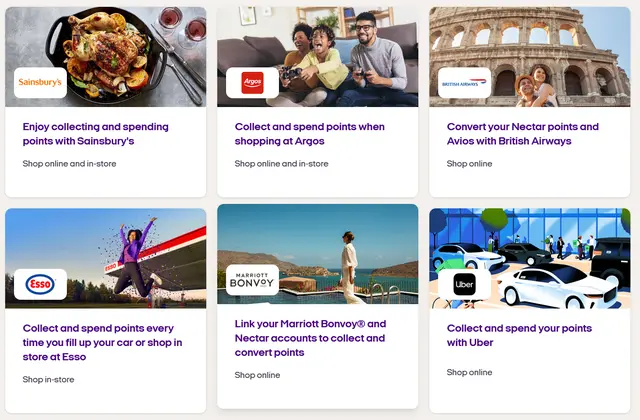Open 'Collect and spend your points with Uber'
Image resolution: width=640 pixels, height=420 pixels.
pos(519,336)
